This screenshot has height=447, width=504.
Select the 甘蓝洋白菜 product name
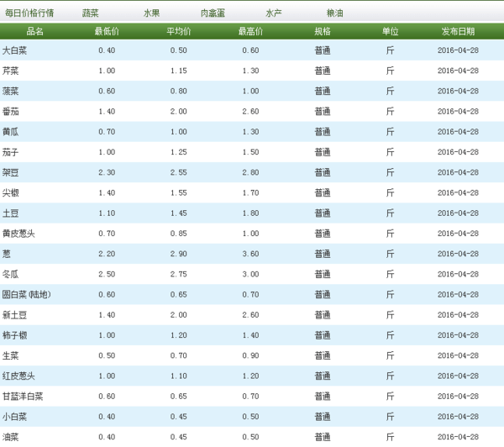[x=23, y=397]
